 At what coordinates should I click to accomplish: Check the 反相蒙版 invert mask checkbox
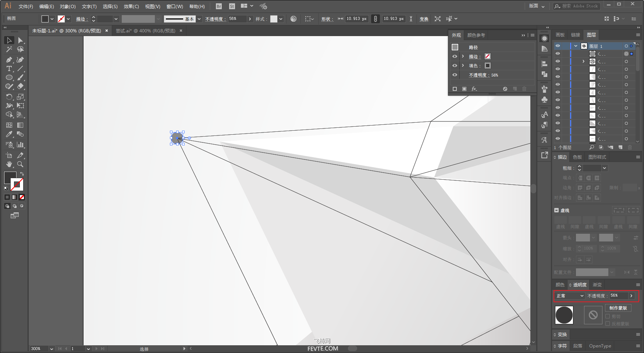click(608, 324)
